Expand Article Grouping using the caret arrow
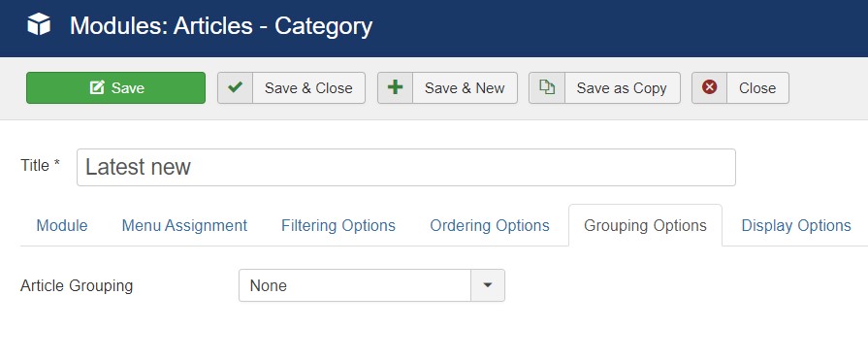Viewport: 868px width, 361px height. click(488, 285)
